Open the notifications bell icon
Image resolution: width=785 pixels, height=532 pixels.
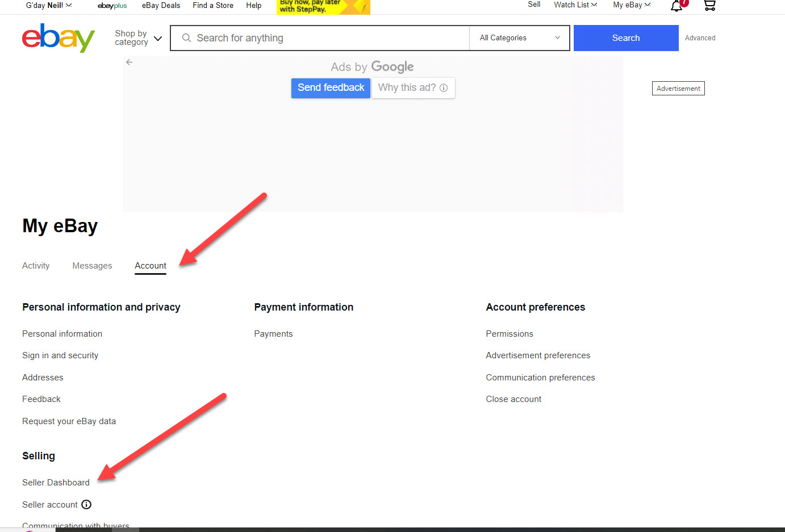[677, 6]
